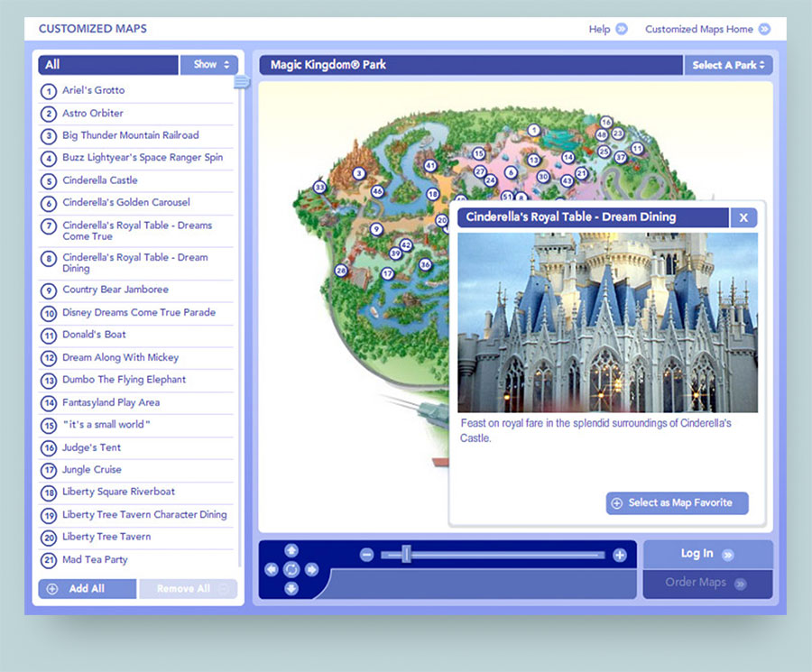Pan the map up with the arrow
This screenshot has height=672, width=812.
pos(291,550)
